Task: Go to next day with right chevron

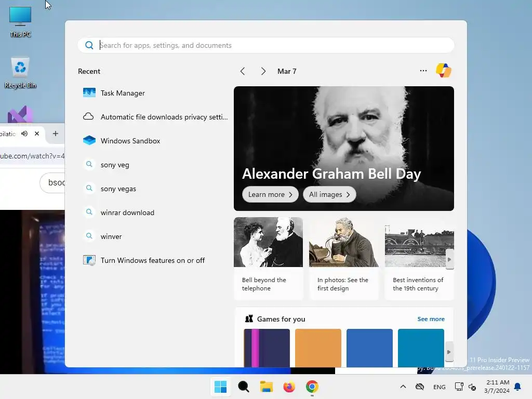Action: point(263,71)
